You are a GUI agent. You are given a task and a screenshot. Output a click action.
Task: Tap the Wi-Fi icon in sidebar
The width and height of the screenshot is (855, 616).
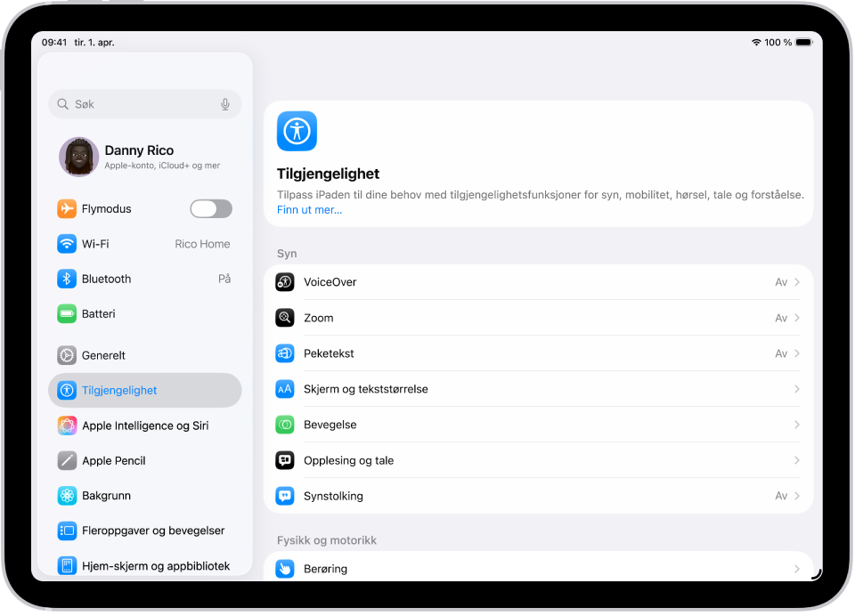click(67, 244)
